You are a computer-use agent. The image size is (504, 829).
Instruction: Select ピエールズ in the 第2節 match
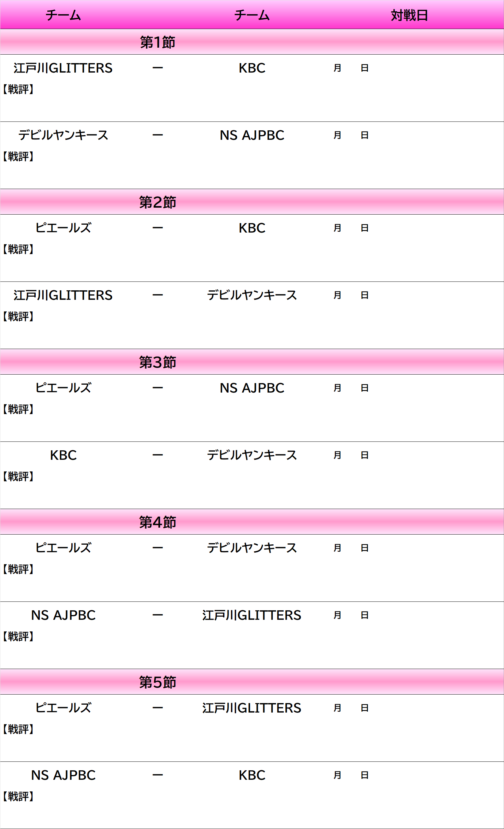(63, 228)
